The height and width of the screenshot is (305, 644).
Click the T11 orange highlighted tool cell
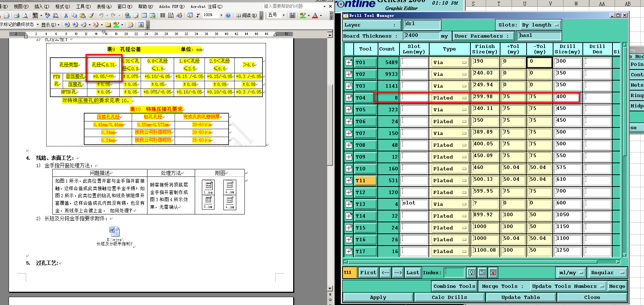(365, 180)
